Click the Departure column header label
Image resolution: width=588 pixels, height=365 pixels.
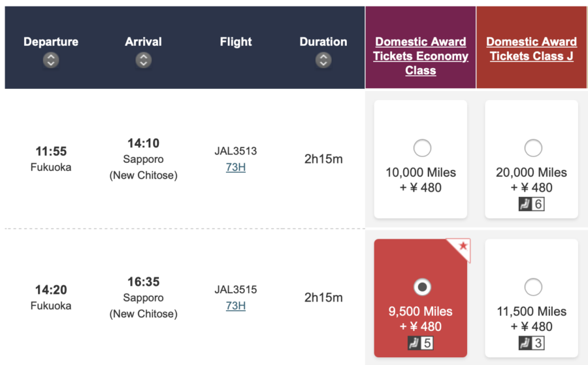tap(51, 42)
